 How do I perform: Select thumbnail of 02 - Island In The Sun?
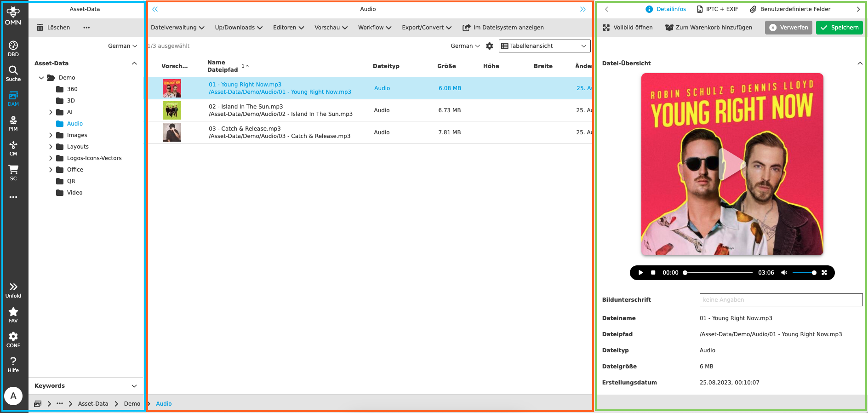point(172,110)
